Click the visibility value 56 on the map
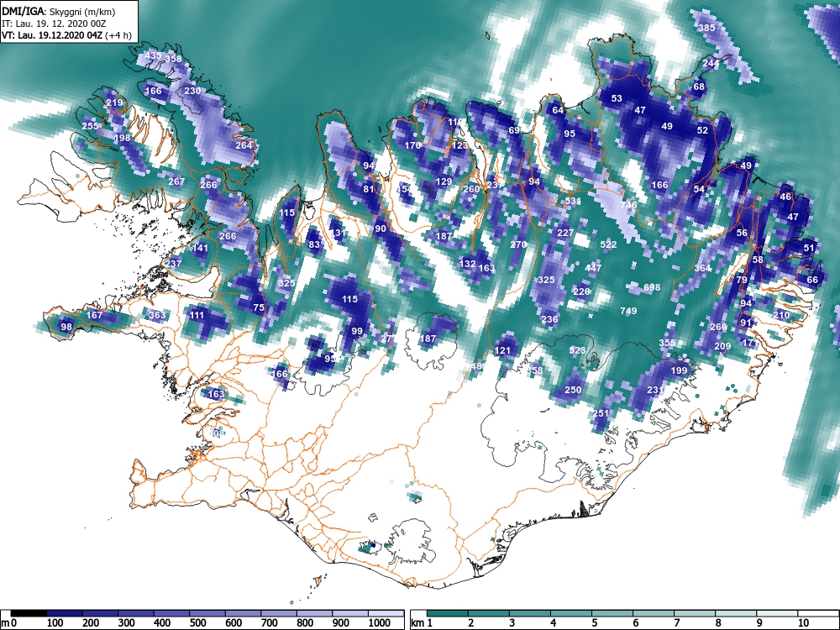Image resolution: width=840 pixels, height=630 pixels. tap(742, 233)
